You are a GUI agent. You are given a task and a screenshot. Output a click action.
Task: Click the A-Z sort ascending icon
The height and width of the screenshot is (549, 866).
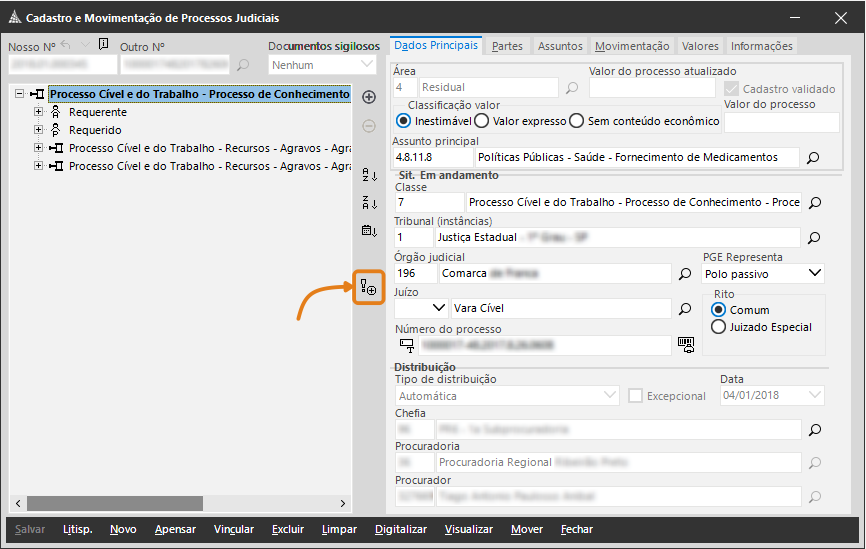point(368,176)
